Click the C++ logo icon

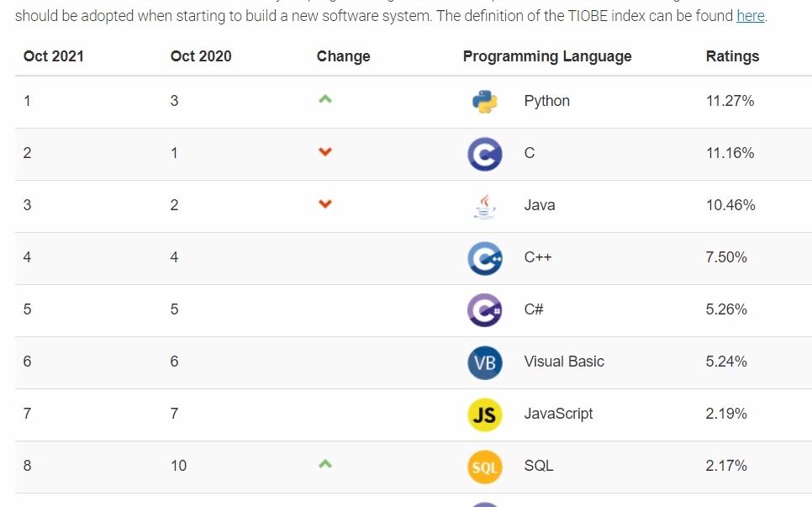485,257
